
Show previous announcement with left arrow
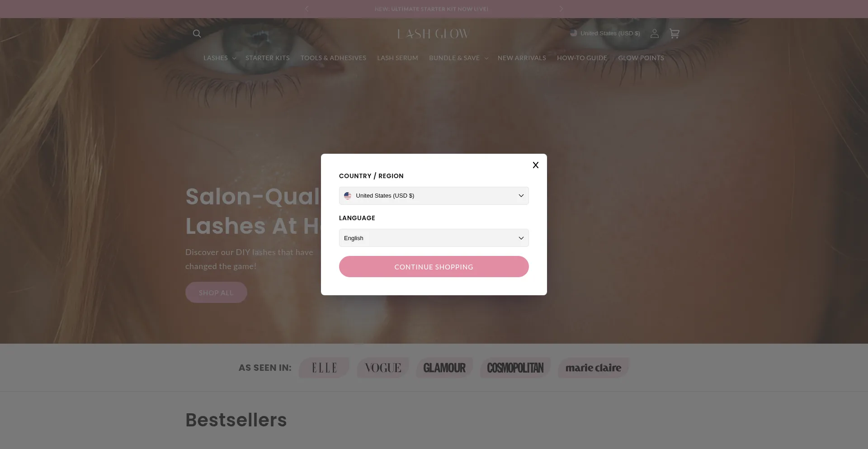(307, 9)
